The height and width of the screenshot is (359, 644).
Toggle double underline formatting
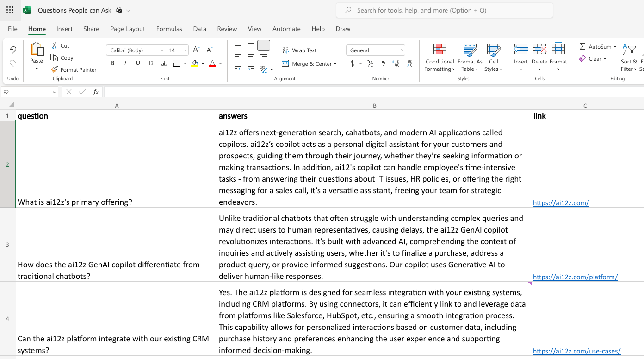(x=151, y=63)
